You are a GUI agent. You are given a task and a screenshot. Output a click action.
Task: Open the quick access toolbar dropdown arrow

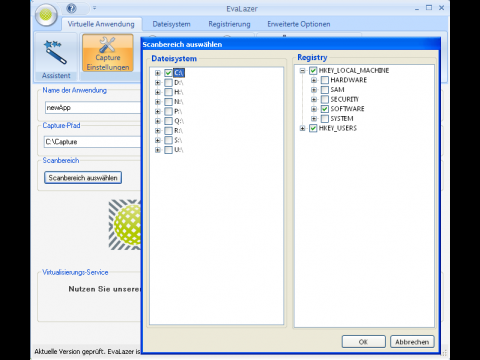[x=95, y=8]
